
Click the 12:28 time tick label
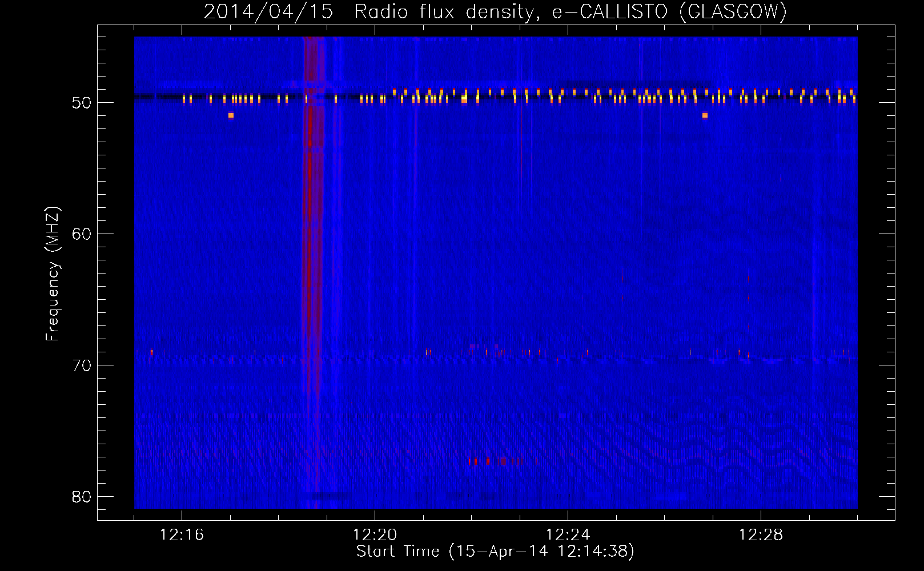pos(761,535)
